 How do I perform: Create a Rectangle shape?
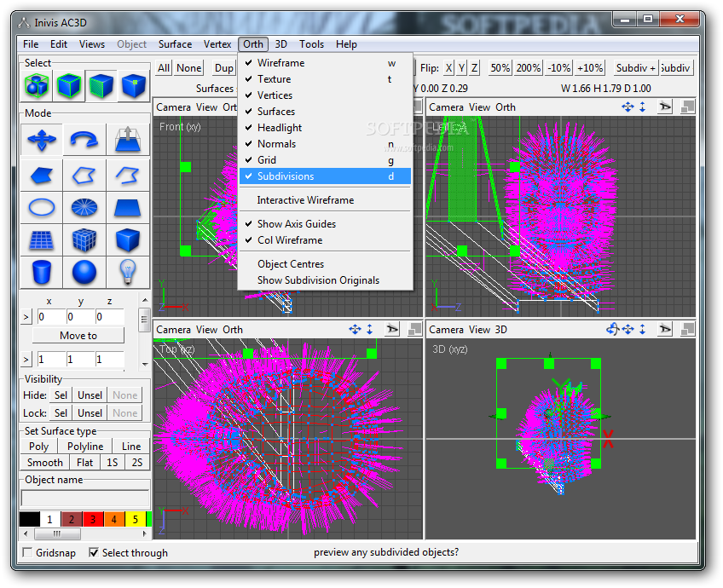(x=128, y=208)
